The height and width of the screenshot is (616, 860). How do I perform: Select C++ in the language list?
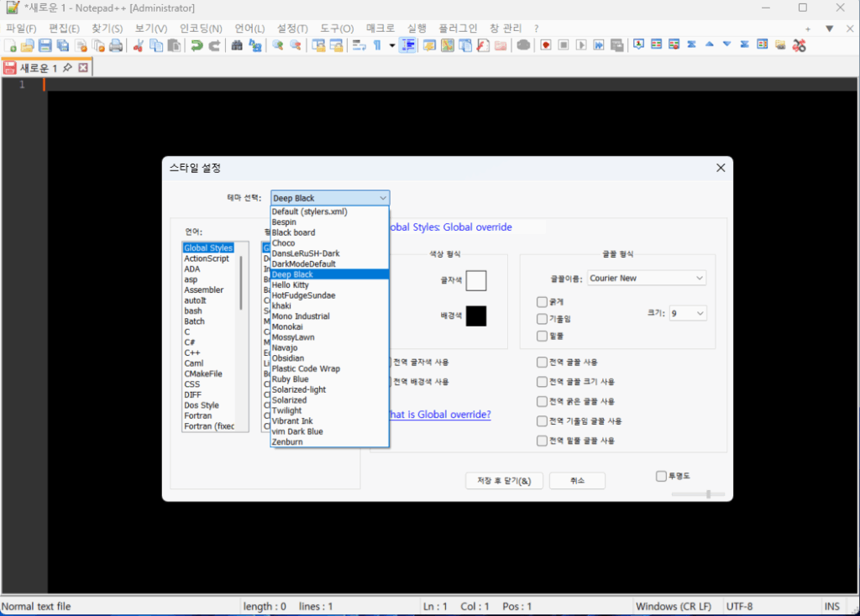tap(192, 353)
